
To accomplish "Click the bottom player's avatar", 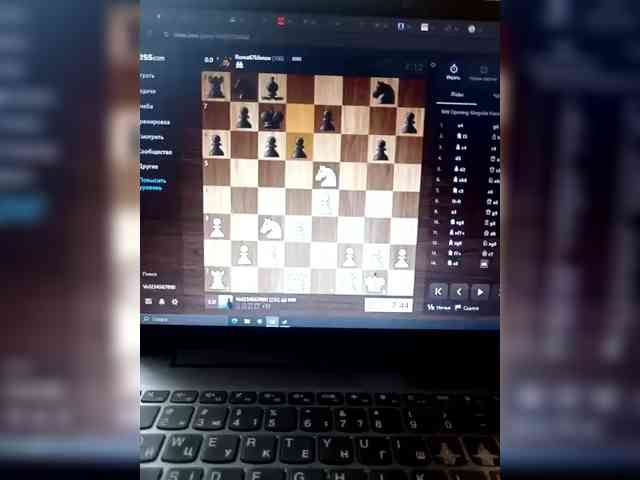I will point(226,302).
